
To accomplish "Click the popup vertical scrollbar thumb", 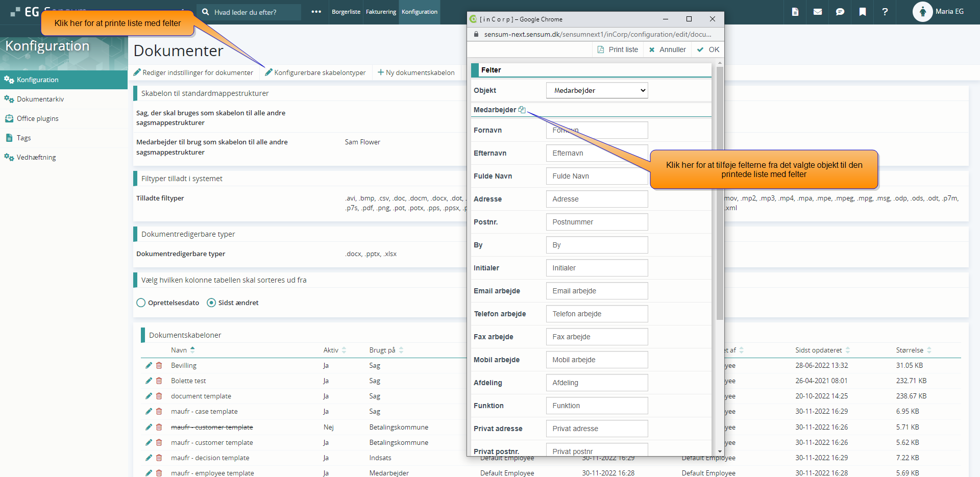I will (720, 194).
